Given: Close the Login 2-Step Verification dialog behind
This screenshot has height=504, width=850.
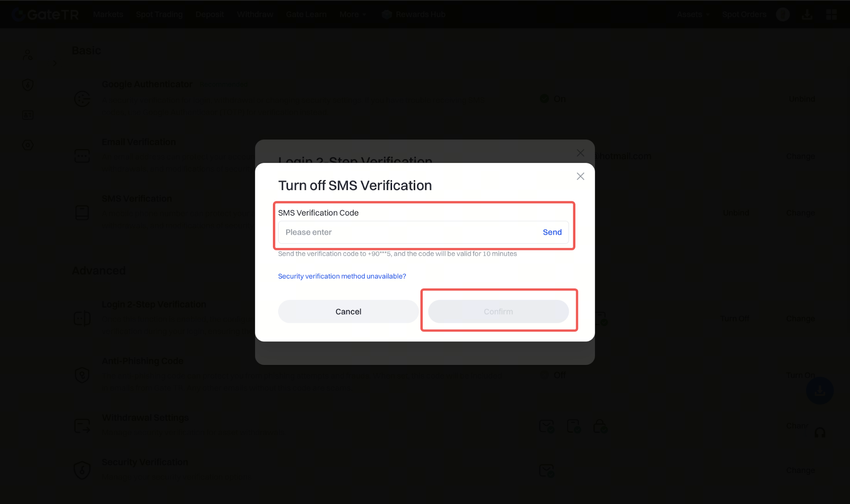Looking at the screenshot, I should (x=580, y=153).
